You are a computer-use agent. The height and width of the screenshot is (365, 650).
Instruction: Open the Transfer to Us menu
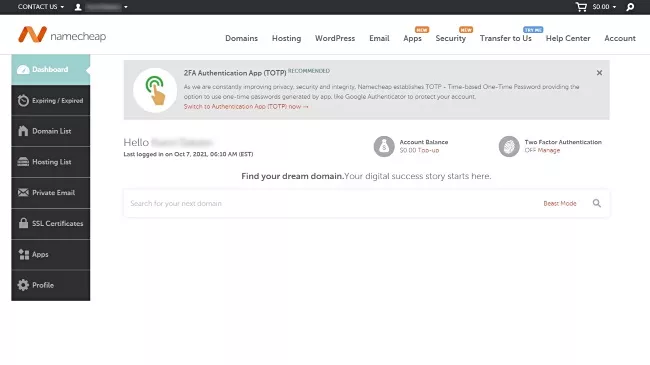tap(506, 38)
